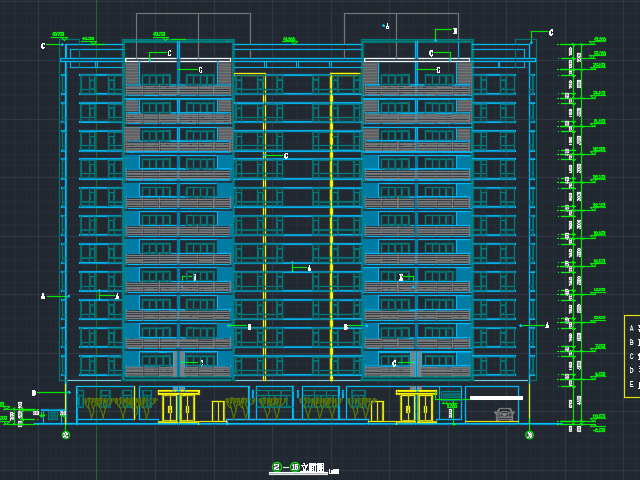Select the car symbol in the garage bay

pos(504,414)
